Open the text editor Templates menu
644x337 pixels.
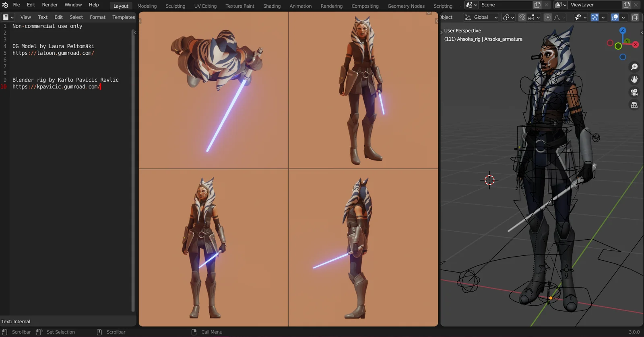point(124,17)
